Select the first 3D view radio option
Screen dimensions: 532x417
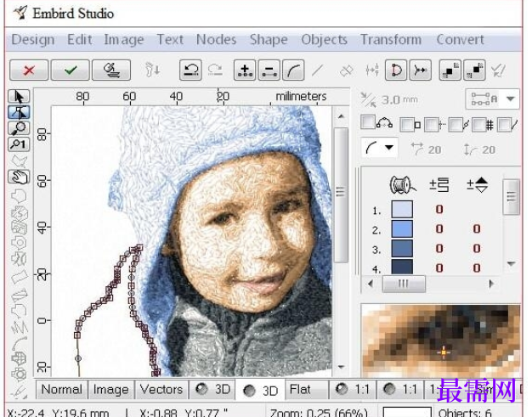201,389
